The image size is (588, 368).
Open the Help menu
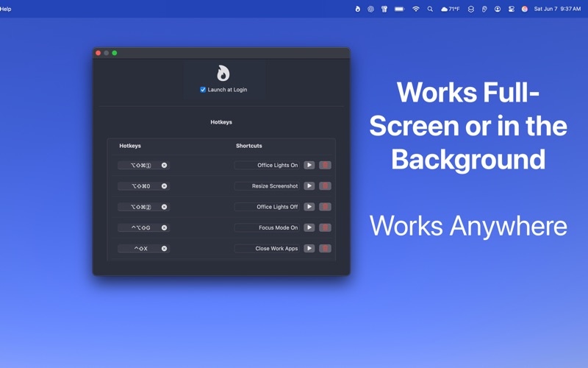click(x=6, y=9)
